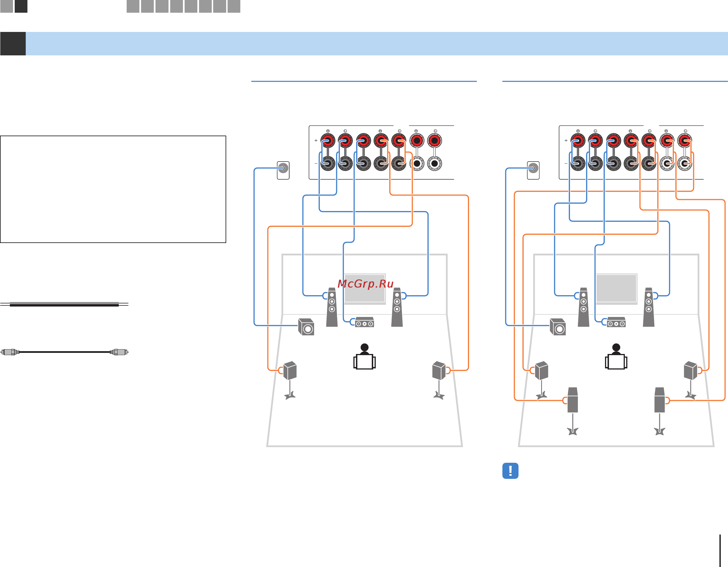Viewport: 728px width, 567px height.
Task: Click the speaker cable illustration
Action: [x=64, y=304]
